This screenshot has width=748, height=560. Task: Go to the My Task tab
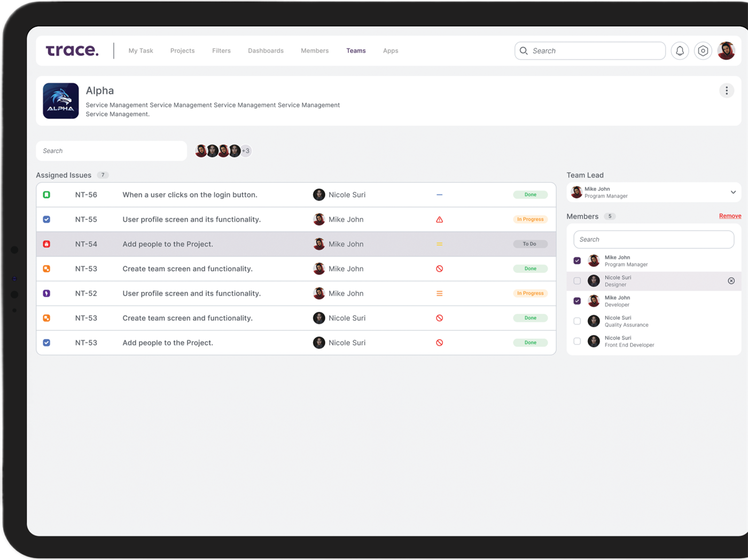click(x=141, y=51)
